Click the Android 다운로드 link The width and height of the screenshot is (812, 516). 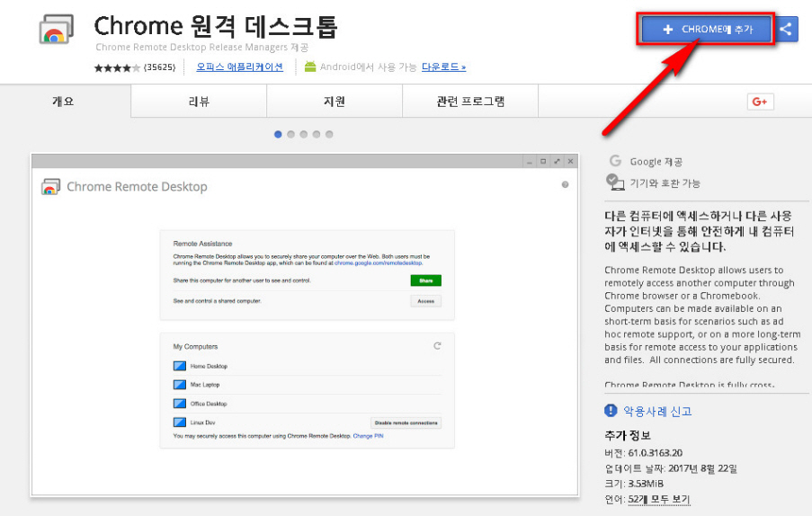point(443,67)
